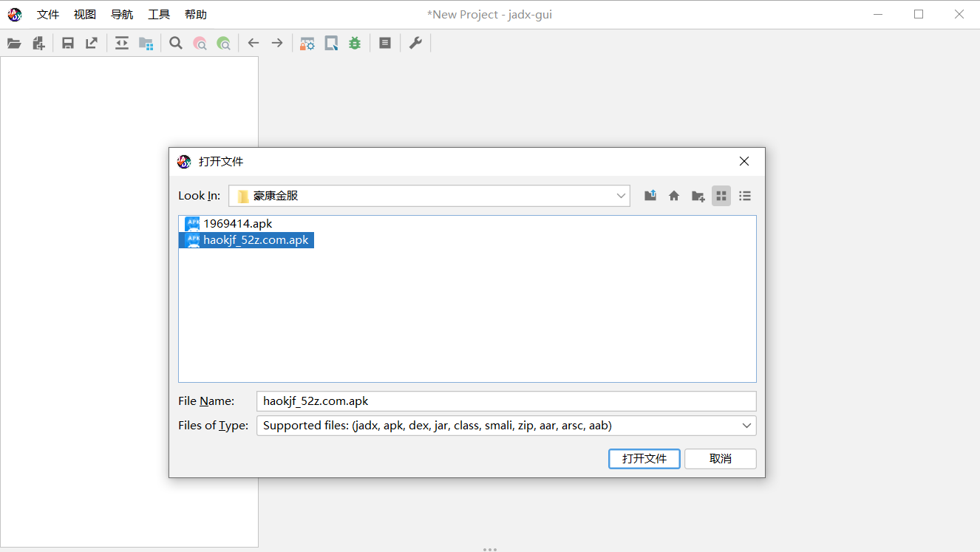Open the 文件 menu
The image size is (980, 552).
[x=48, y=15]
